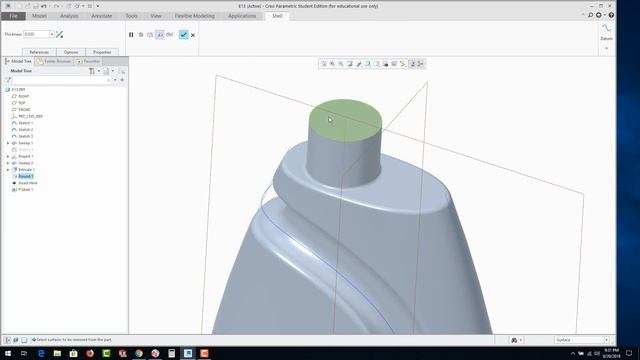
Task: Switch to the Favorites tab
Action: coord(88,61)
